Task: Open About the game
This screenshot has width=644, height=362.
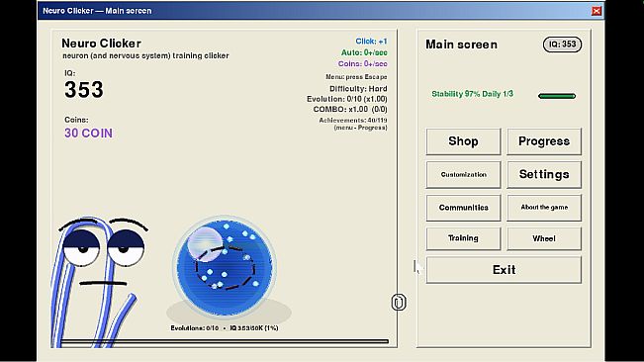Action: (544, 208)
